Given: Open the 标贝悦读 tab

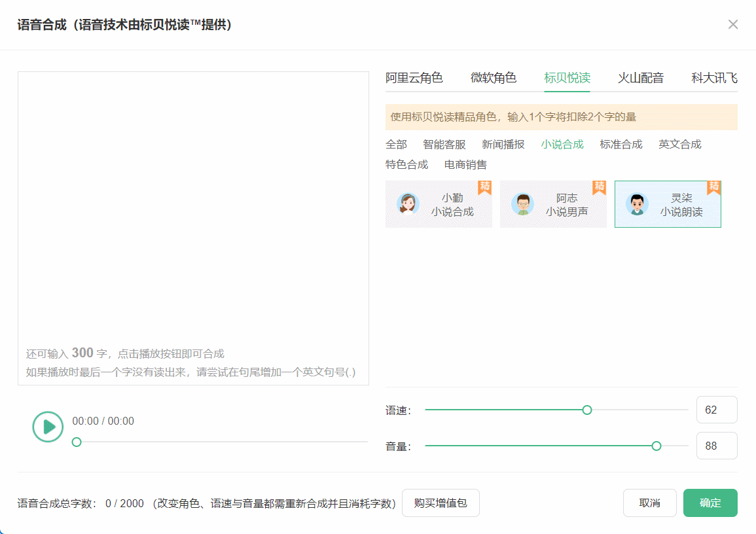Looking at the screenshot, I should [567, 78].
